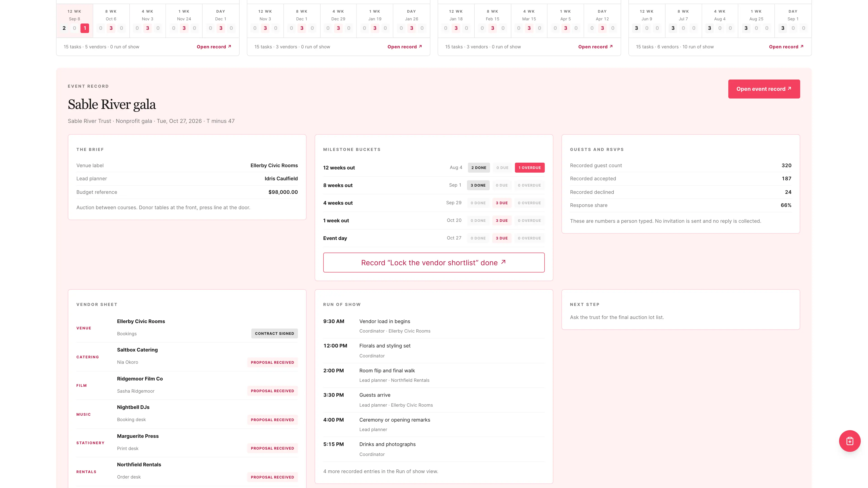The image size is (868, 488).
Task: Select the 12 WK Sep 8 milestone column
Action: point(74,21)
